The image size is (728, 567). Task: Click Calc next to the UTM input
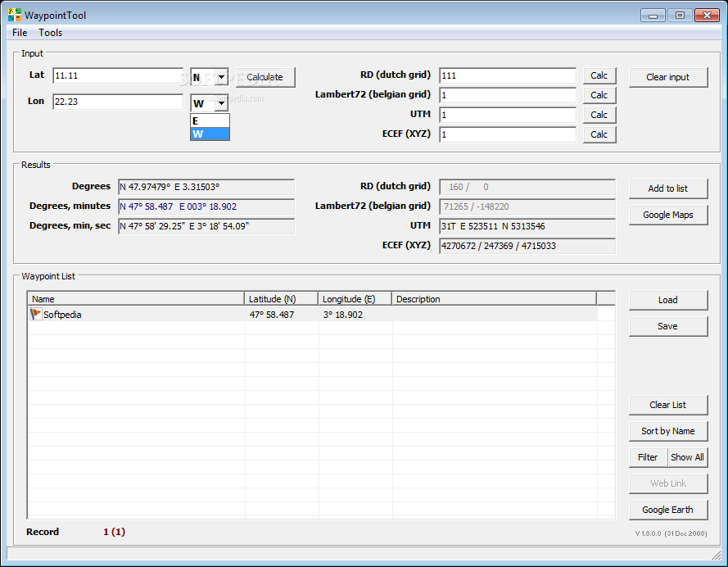599,115
